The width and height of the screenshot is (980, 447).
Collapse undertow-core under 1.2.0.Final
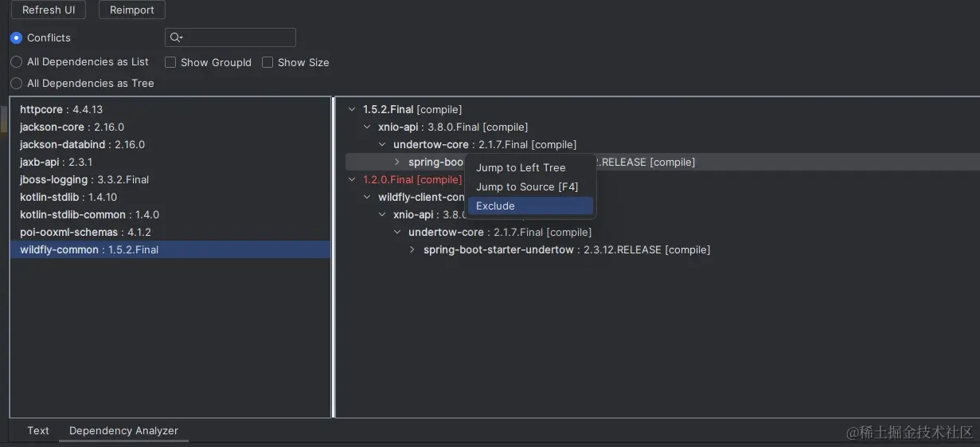pyautogui.click(x=397, y=232)
